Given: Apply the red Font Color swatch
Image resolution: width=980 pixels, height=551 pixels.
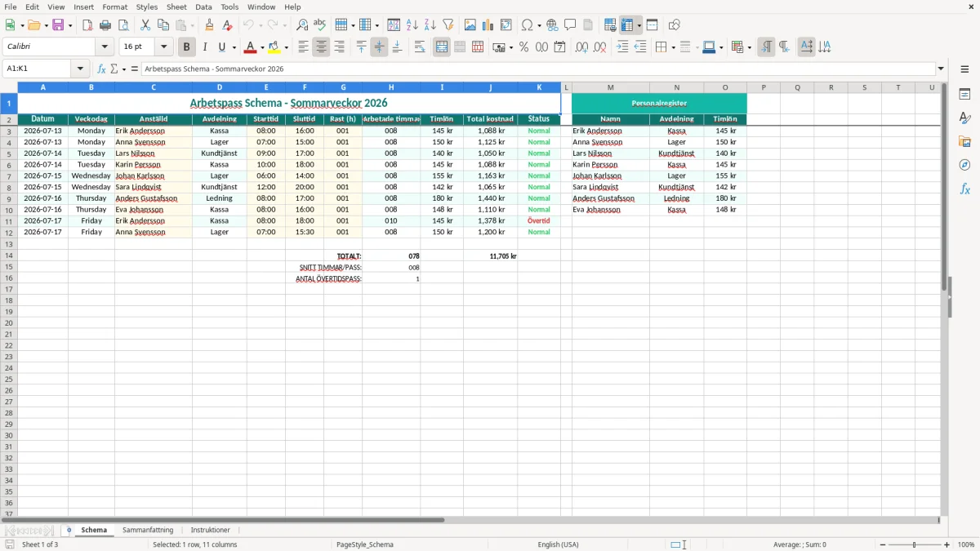Looking at the screenshot, I should pos(251,47).
